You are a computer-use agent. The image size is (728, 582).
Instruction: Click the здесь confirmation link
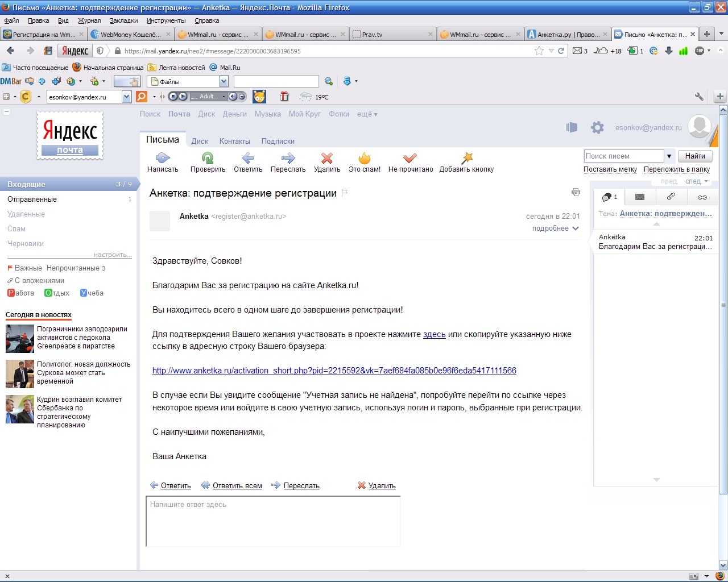pos(434,334)
